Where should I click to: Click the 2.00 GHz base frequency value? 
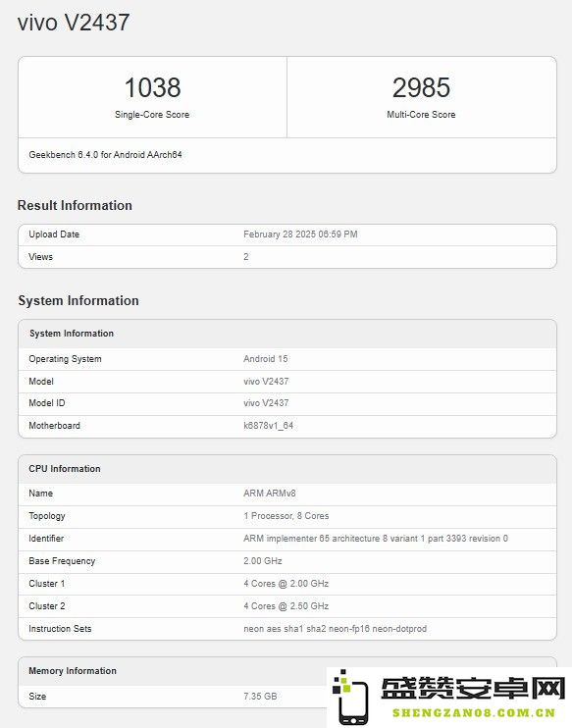pyautogui.click(x=263, y=561)
